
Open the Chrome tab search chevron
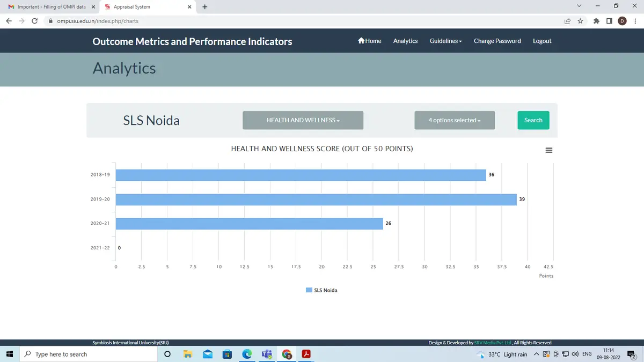click(x=579, y=6)
